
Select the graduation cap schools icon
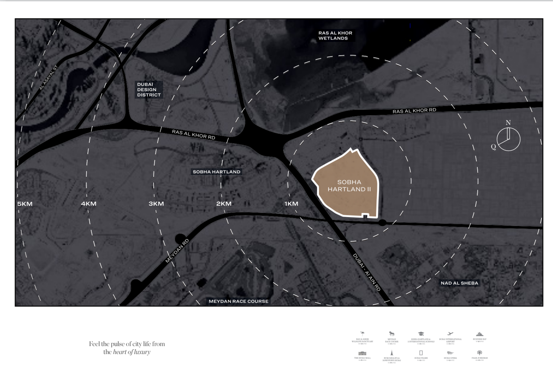pyautogui.click(x=421, y=334)
